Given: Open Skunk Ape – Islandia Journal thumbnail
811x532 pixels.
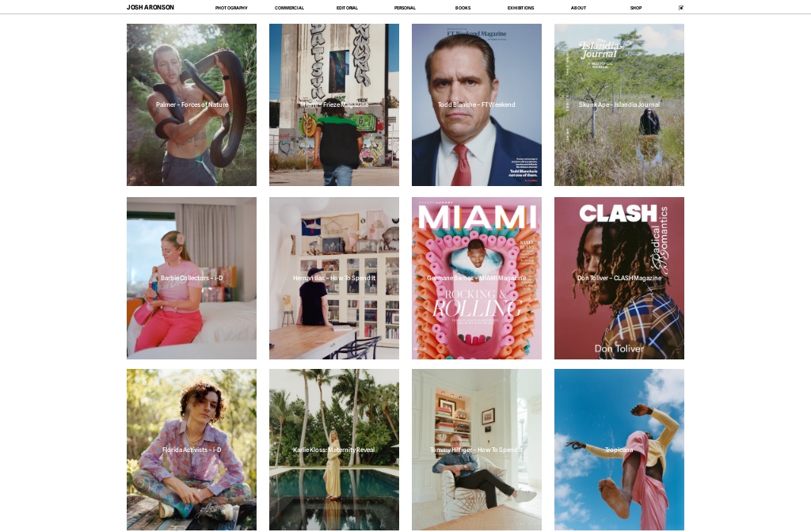Looking at the screenshot, I should pyautogui.click(x=619, y=105).
